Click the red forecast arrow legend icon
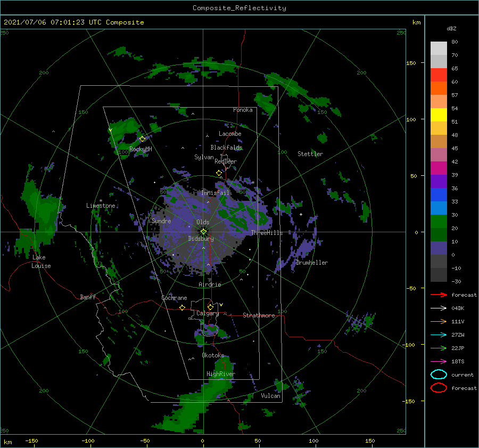Viewport: 479px width, 448px height. click(439, 295)
